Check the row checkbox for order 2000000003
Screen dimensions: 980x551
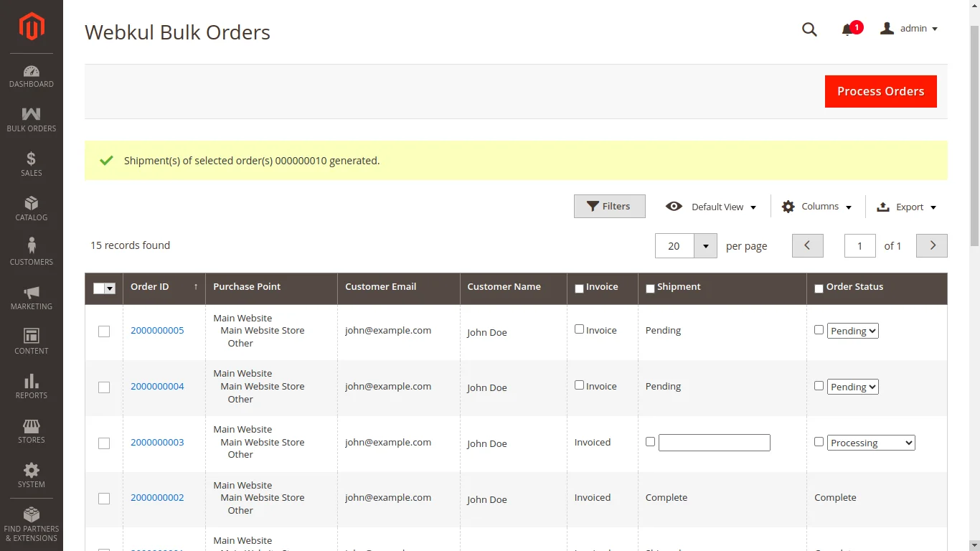104,443
